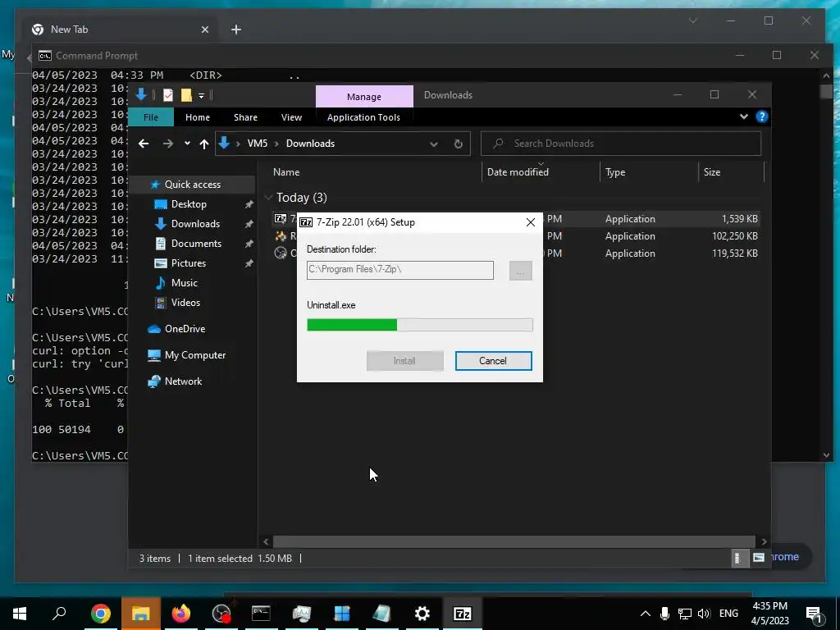This screenshot has width=840, height=630.
Task: Switch to large icons view in status bar
Action: (x=758, y=558)
